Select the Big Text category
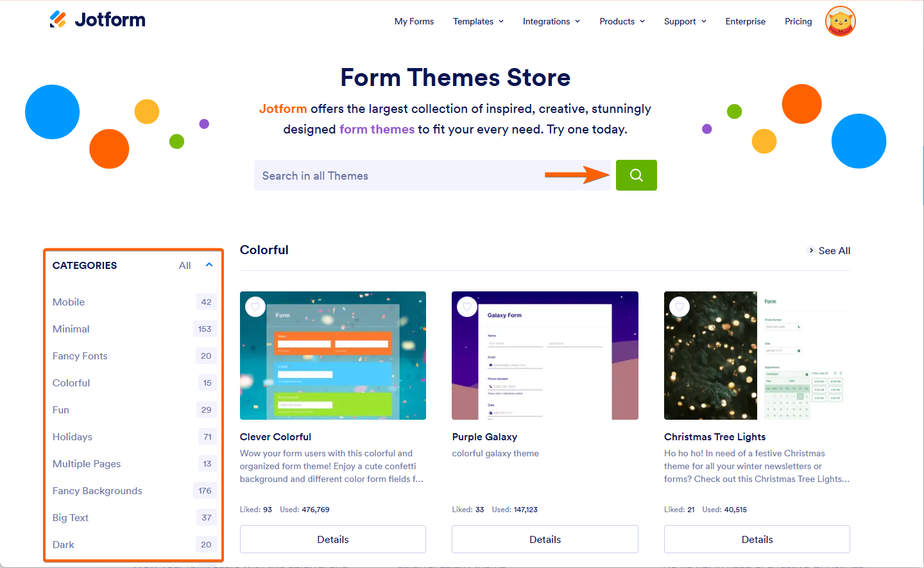Image resolution: width=924 pixels, height=568 pixels. 71,518
